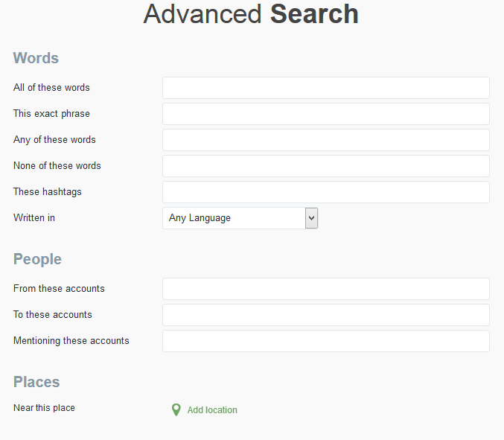Click the From these accounts field
Image resolution: width=504 pixels, height=440 pixels.
[x=325, y=289]
